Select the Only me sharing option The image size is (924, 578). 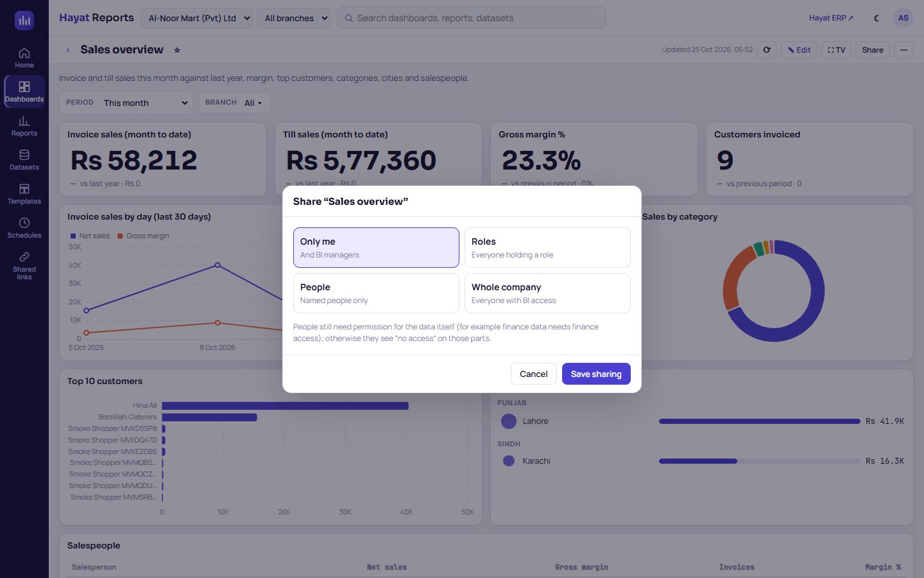click(x=376, y=247)
